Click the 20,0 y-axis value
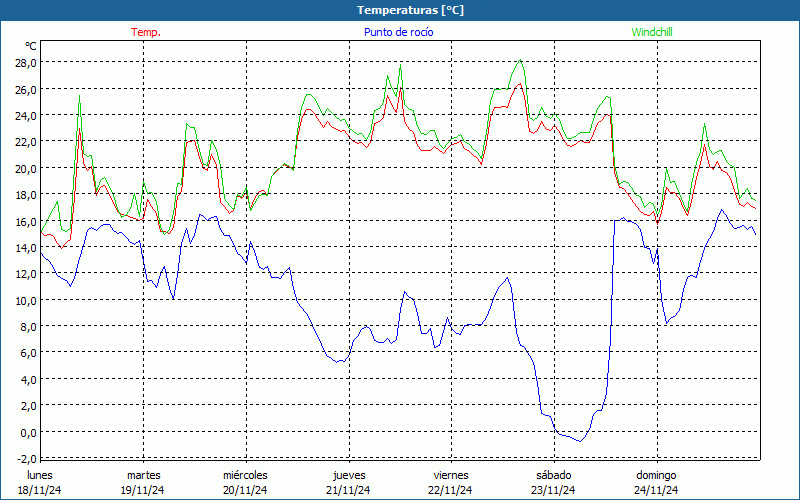This screenshot has width=800, height=500. (x=27, y=168)
